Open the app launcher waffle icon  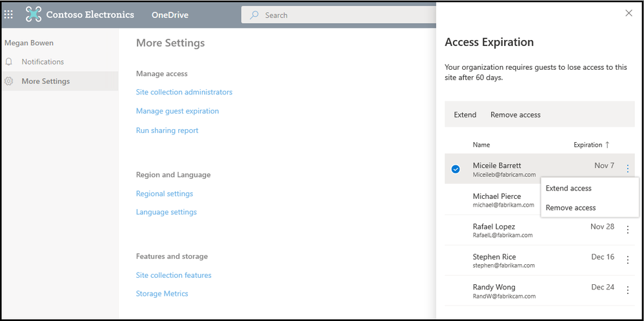coord(8,14)
